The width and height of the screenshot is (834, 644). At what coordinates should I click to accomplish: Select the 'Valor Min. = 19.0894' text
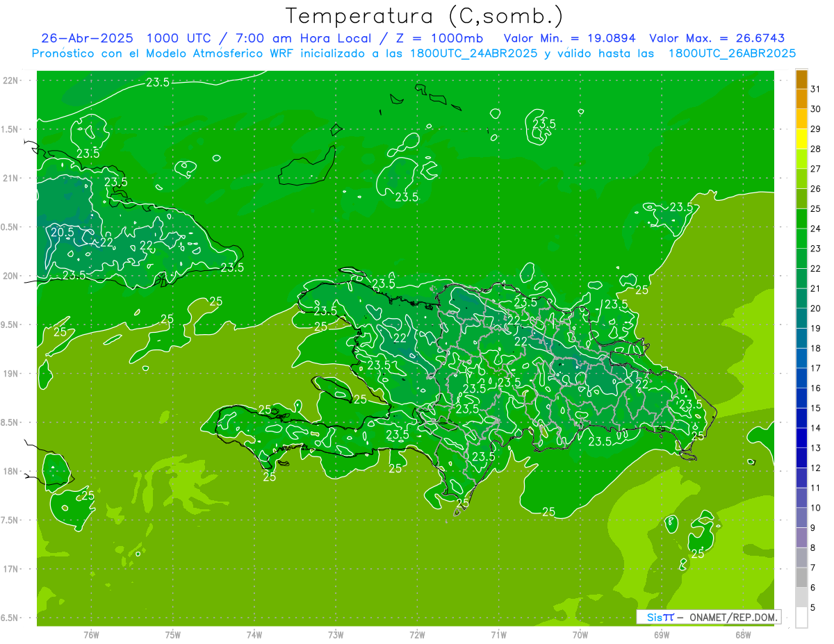[571, 38]
